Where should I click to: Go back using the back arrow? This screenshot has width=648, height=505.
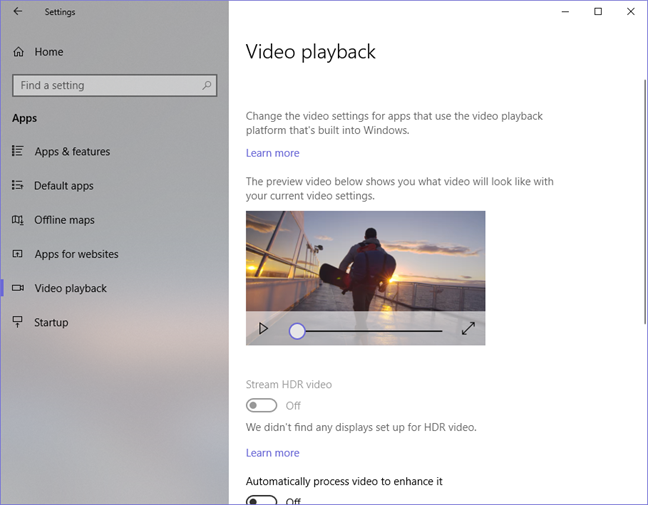[18, 12]
